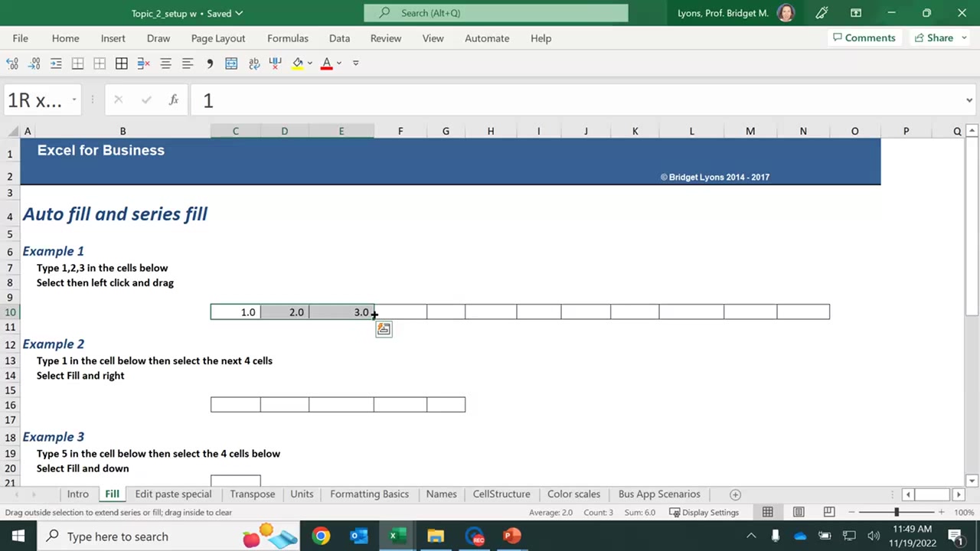Click the Coming Soon pen icon in title bar
The height and width of the screenshot is (551, 980).
pos(822,13)
